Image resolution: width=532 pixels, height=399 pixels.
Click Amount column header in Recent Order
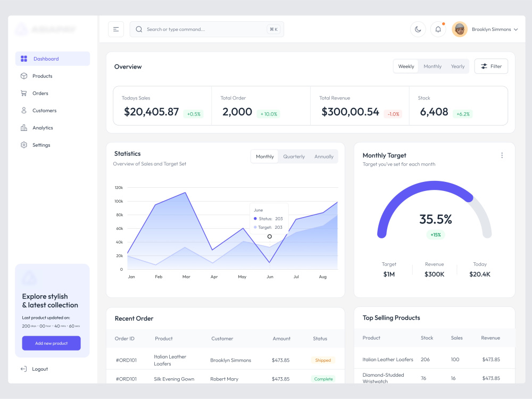[x=281, y=338]
